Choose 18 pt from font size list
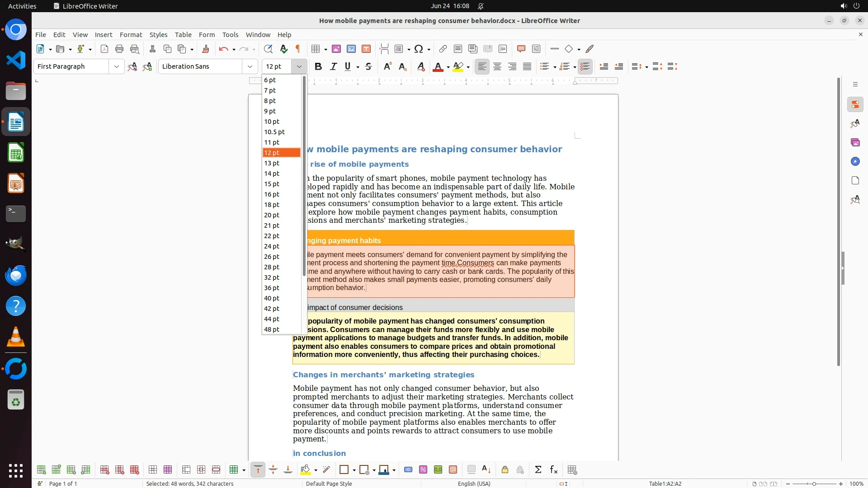Screen dimensions: 868x488 272,205
